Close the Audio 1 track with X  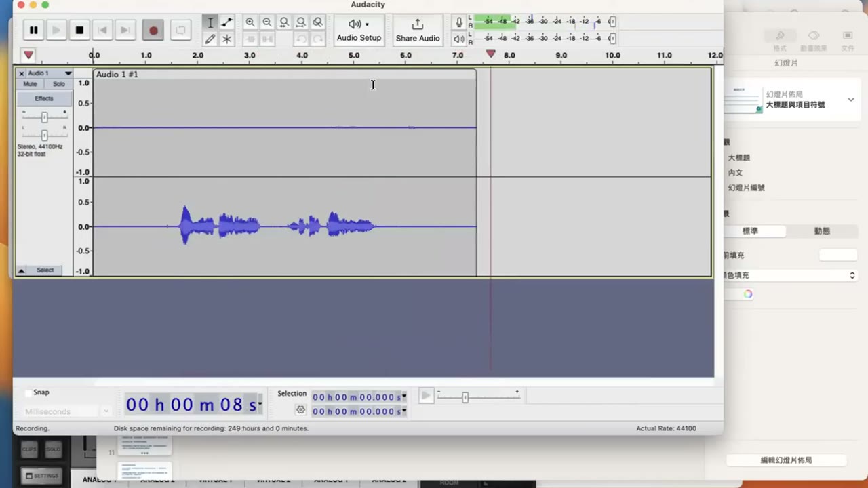click(x=22, y=73)
